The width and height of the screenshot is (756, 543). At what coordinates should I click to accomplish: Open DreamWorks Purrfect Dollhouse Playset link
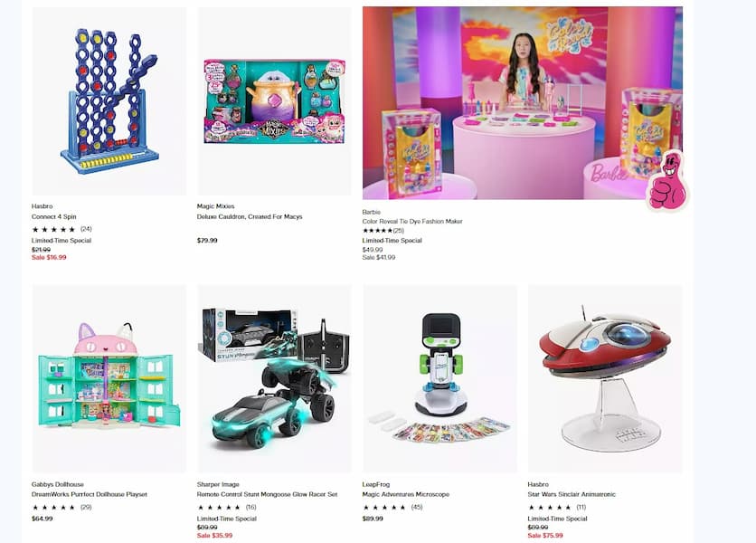point(90,494)
